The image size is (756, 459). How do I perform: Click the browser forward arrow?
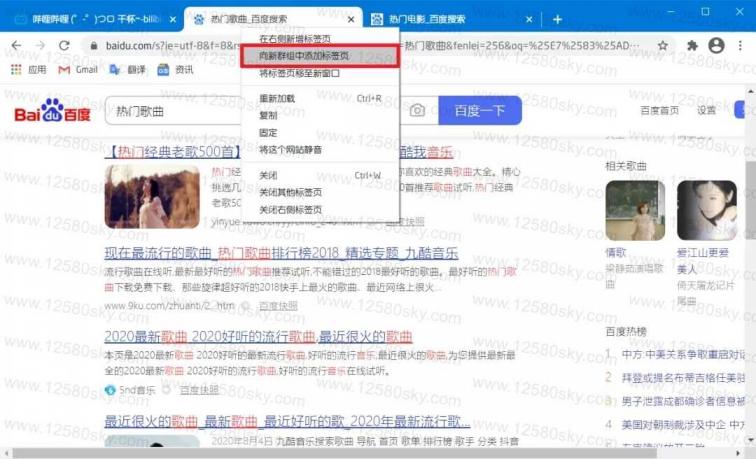coord(40,45)
